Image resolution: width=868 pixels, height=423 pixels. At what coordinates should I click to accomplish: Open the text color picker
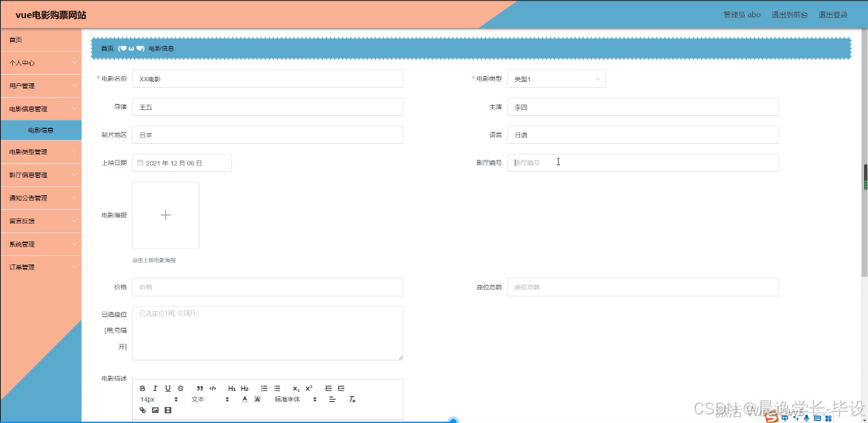(x=245, y=399)
